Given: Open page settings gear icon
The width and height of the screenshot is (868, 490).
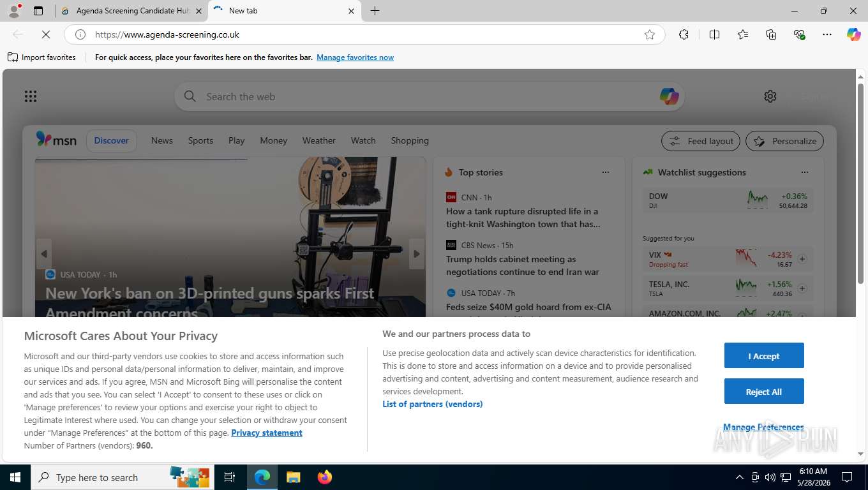Looking at the screenshot, I should [770, 96].
